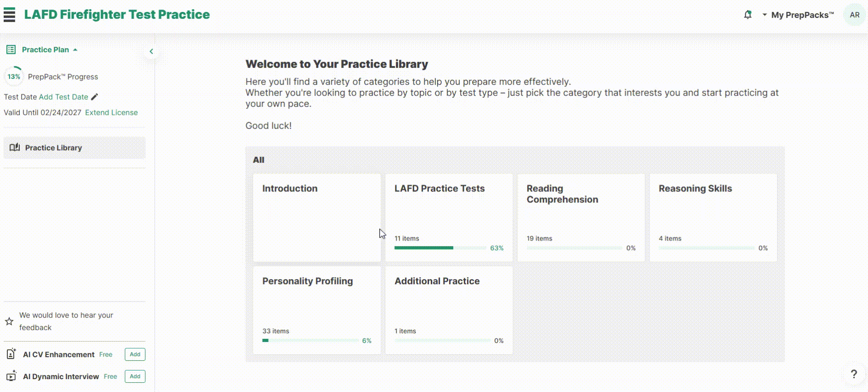Click the pencil edit icon next to Add Test Date
868x392 pixels.
pos(95,97)
